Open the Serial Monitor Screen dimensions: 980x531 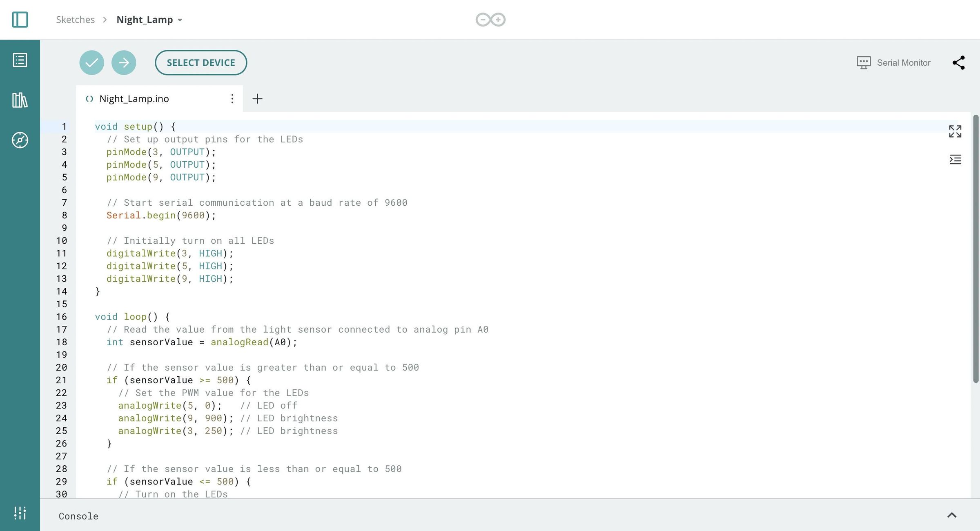(893, 62)
